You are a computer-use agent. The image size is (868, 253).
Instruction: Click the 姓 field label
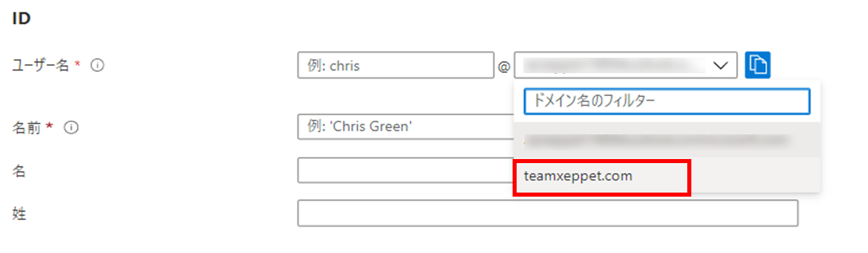pos(19,213)
